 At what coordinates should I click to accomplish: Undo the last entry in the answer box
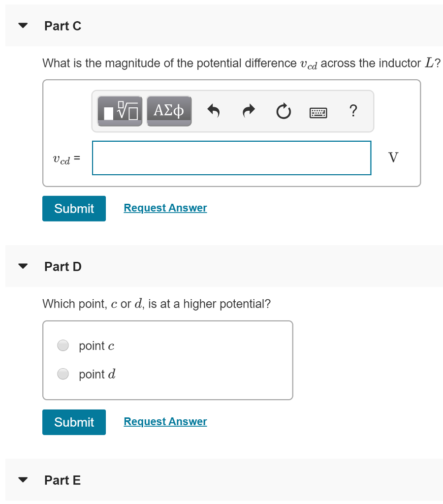(213, 111)
